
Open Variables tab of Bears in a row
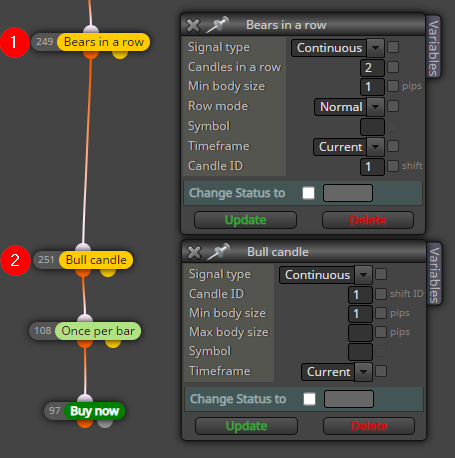pos(433,48)
